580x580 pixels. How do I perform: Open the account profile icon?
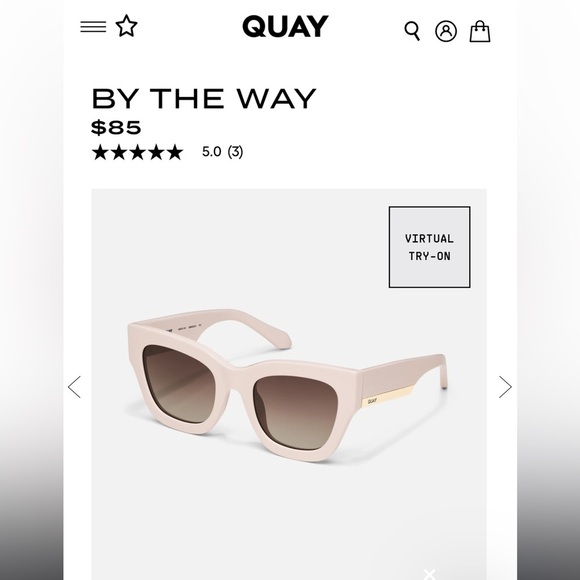(x=446, y=31)
